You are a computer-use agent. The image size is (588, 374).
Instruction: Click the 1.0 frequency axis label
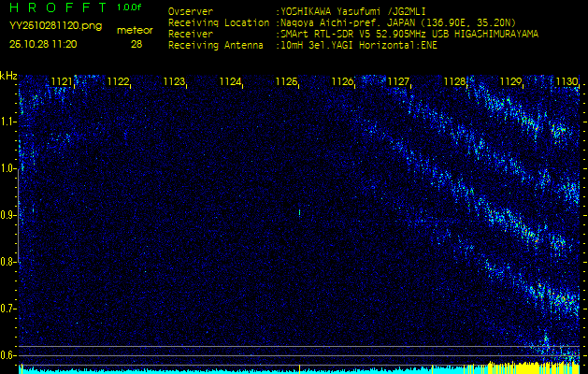point(8,168)
